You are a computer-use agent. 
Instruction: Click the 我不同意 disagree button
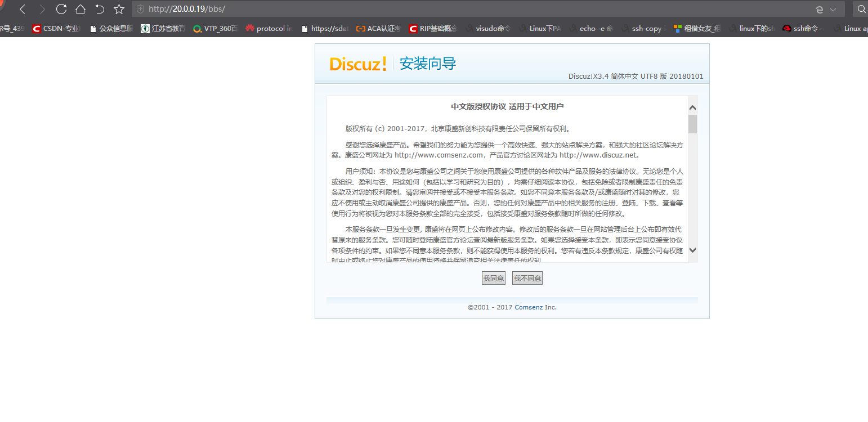click(527, 277)
